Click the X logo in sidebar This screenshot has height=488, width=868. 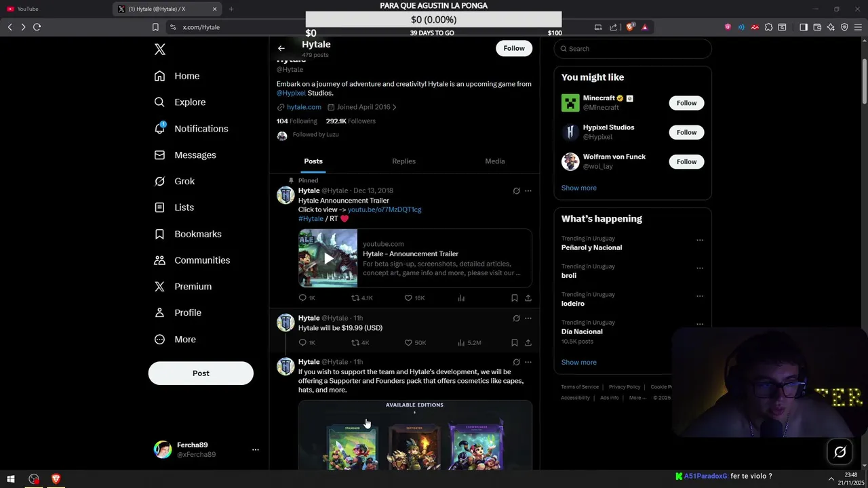160,49
